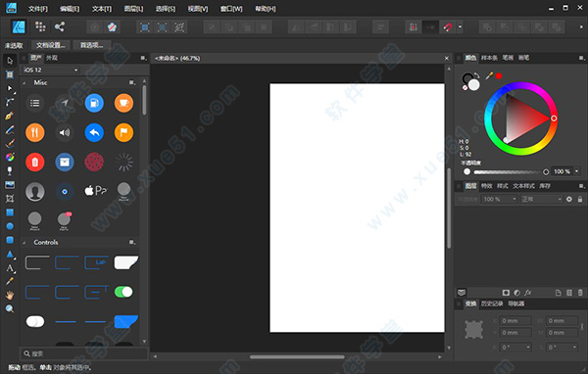Switch to the Pixel persona
The width and height of the screenshot is (588, 374).
point(40,26)
